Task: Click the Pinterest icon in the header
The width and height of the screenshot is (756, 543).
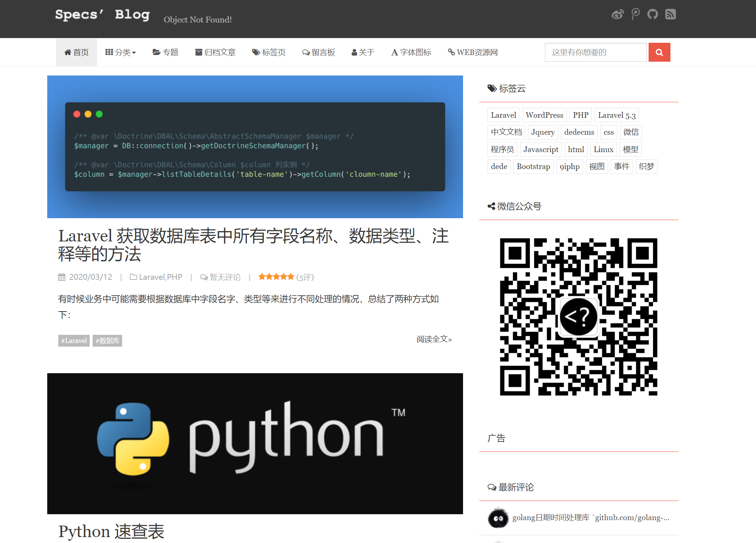Action: point(635,14)
